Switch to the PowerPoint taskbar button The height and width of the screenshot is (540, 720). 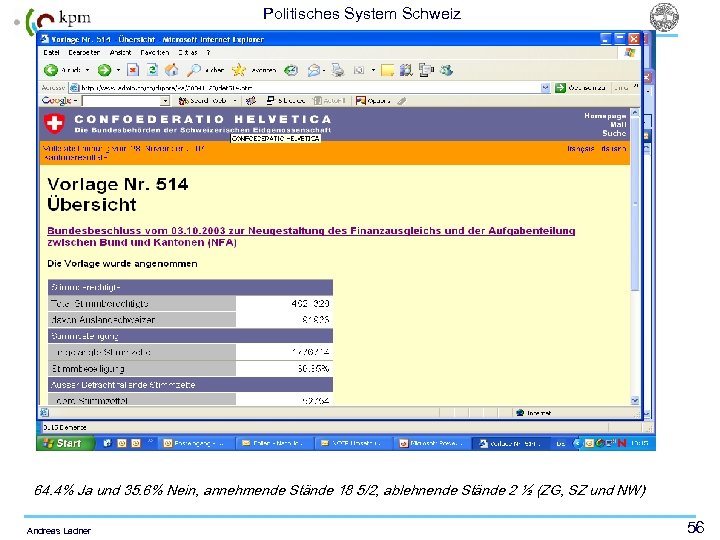click(430, 443)
